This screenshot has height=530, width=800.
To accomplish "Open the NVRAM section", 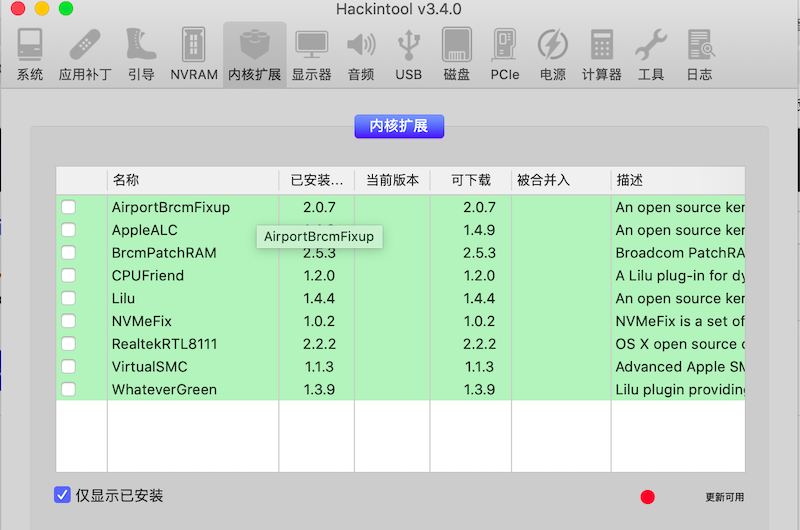I will (x=194, y=54).
